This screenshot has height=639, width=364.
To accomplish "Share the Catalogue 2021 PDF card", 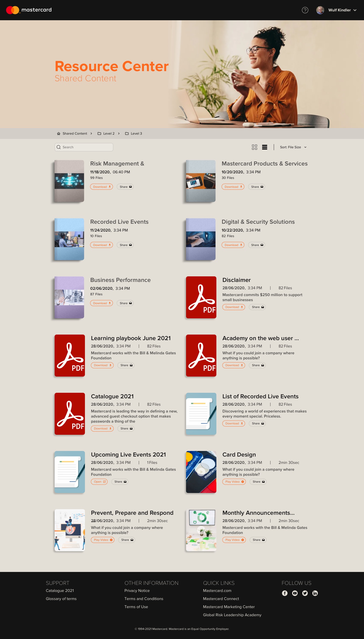I will tap(126, 428).
